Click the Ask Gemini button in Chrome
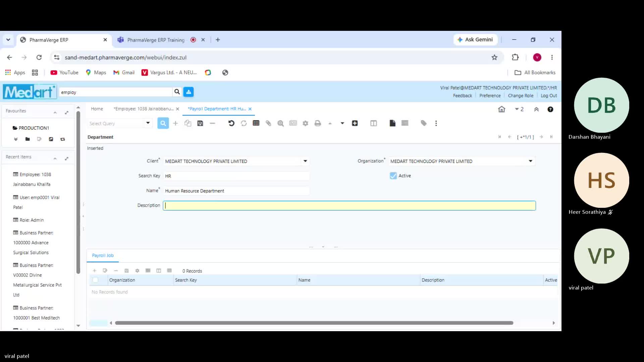644x362 pixels. (x=475, y=40)
